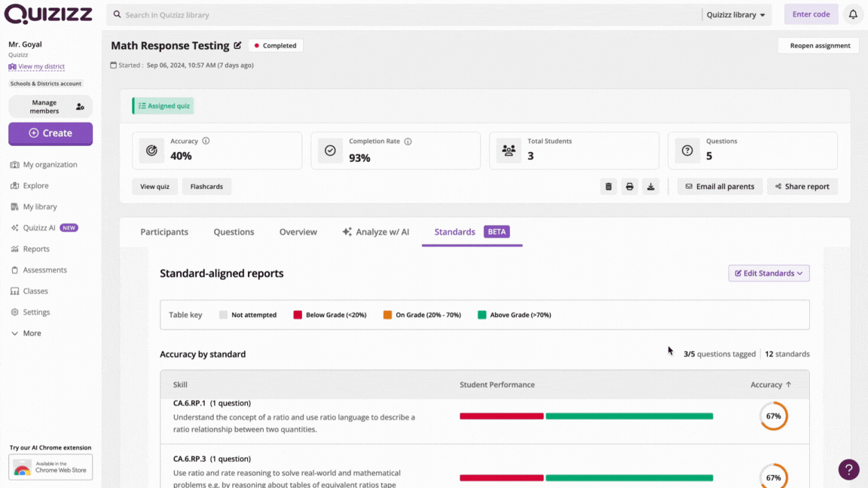The image size is (868, 488).
Task: Open the help bubble
Action: pyautogui.click(x=848, y=469)
